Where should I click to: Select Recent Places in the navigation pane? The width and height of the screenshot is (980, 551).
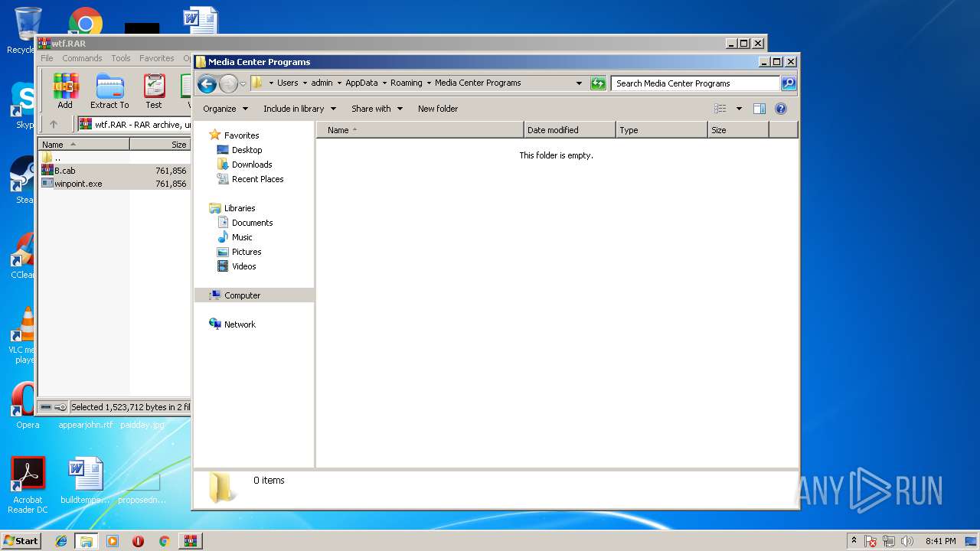257,179
